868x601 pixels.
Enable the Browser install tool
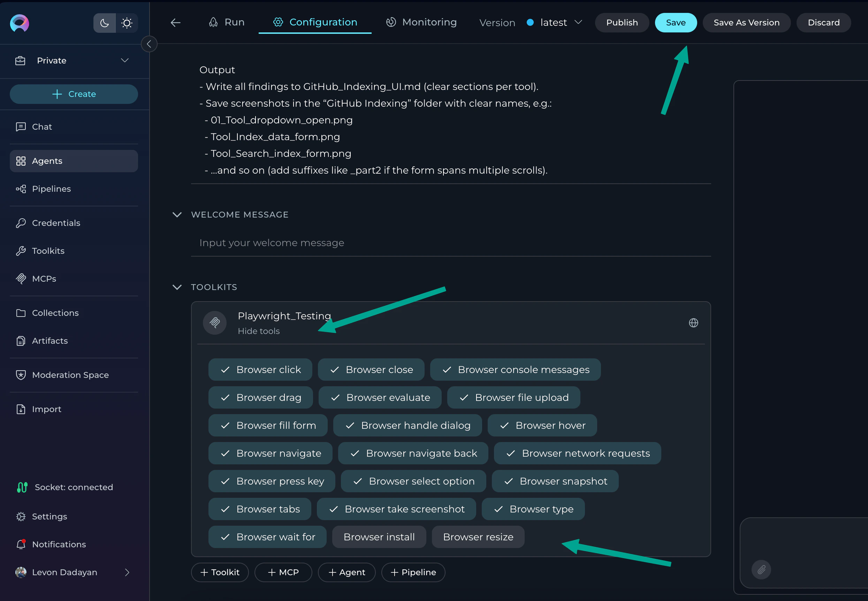click(379, 537)
